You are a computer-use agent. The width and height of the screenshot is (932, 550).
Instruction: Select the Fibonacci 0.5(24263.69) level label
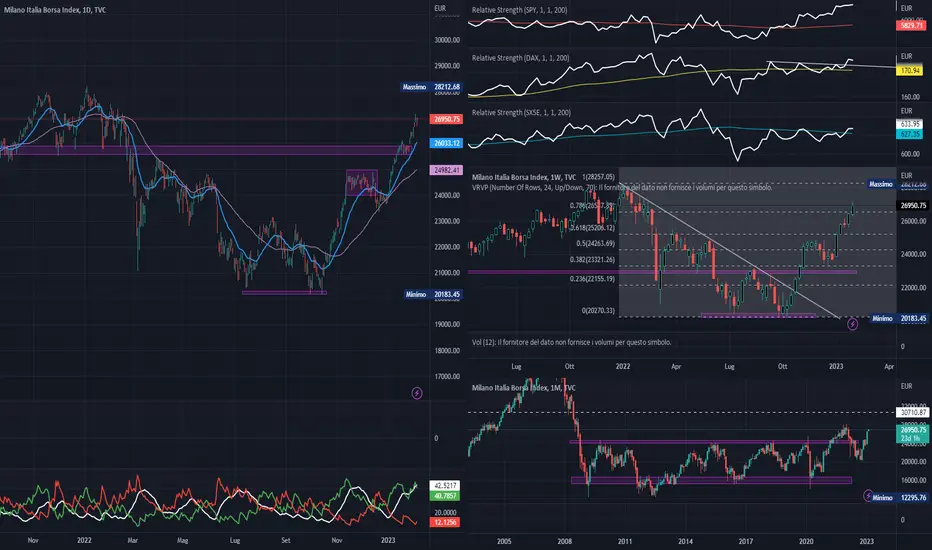595,244
